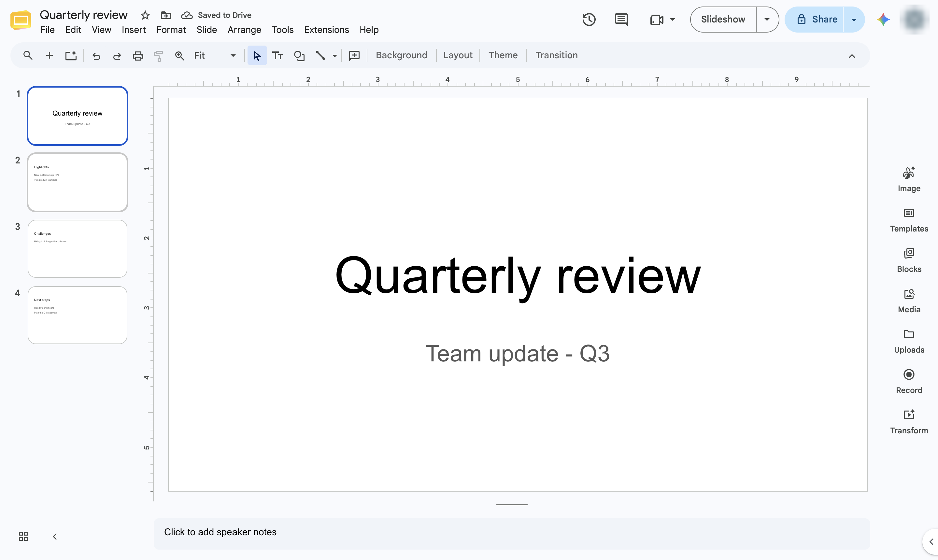Click the undo arrow
The image size is (938, 560).
point(96,56)
